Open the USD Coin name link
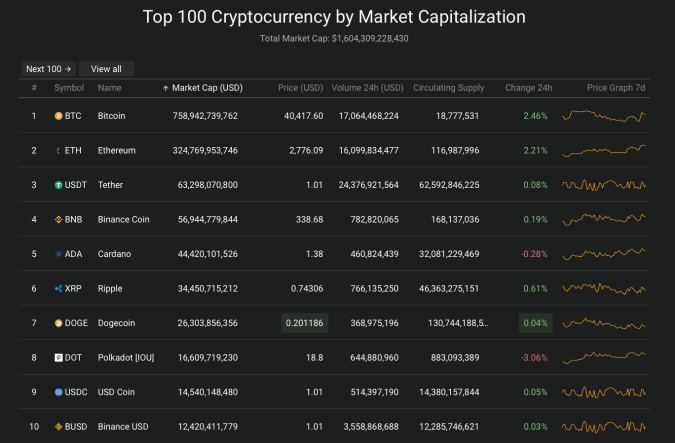The width and height of the screenshot is (675, 443). [x=116, y=392]
